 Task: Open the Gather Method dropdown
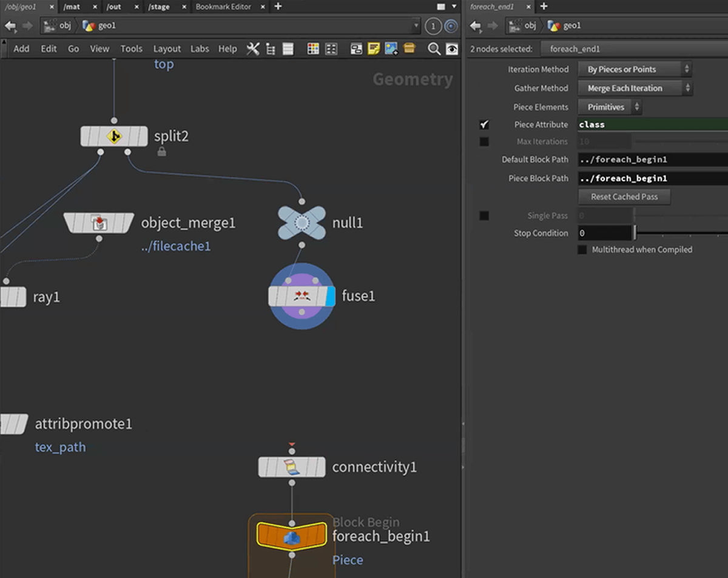(x=634, y=88)
